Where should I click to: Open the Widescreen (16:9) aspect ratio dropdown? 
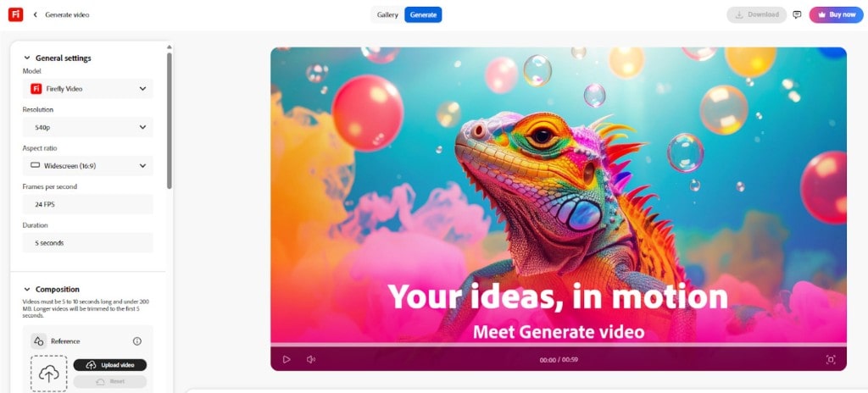[x=87, y=165]
